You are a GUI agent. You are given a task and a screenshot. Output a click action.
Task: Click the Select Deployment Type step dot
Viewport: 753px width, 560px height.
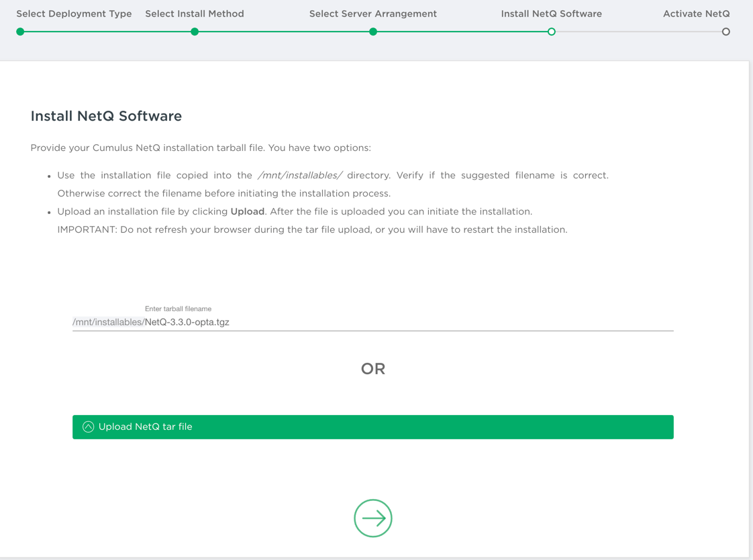point(21,32)
